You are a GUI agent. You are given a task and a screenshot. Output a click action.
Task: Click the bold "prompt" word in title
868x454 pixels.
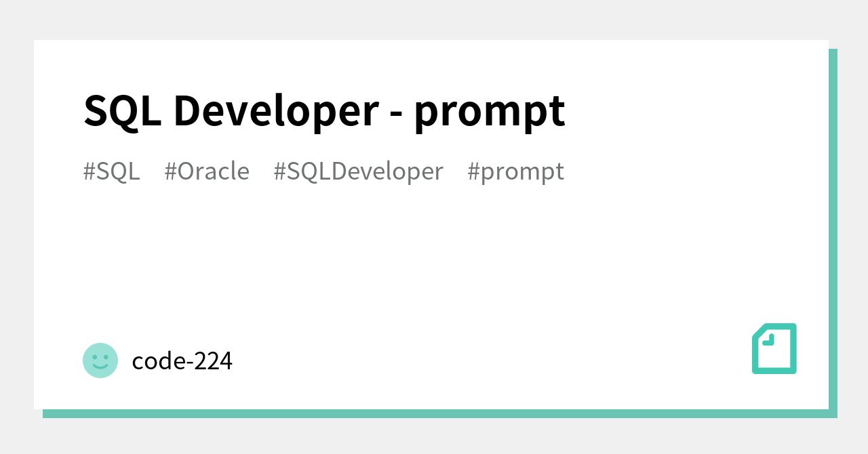(x=489, y=110)
